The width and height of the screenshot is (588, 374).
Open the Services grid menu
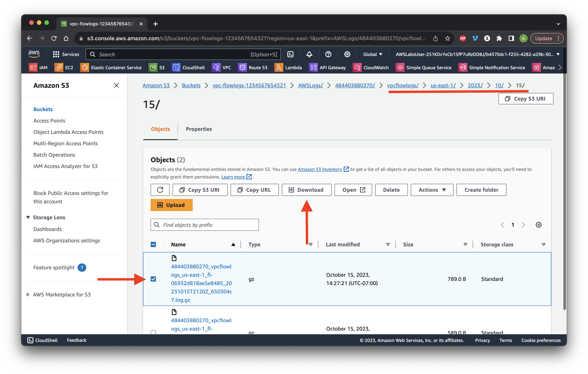click(x=66, y=54)
